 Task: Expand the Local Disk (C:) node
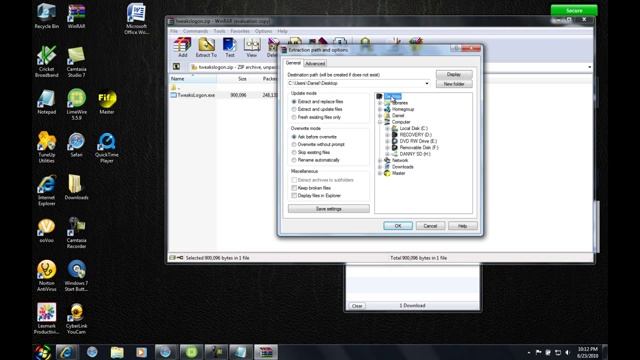[387, 128]
